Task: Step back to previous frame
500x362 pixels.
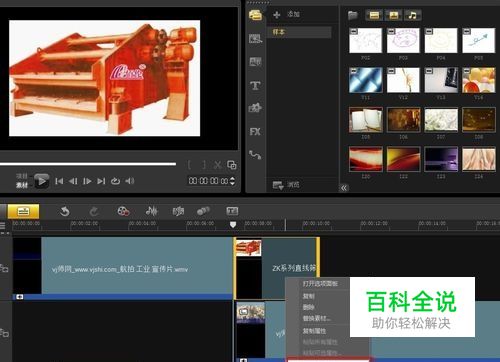Action: [73, 181]
